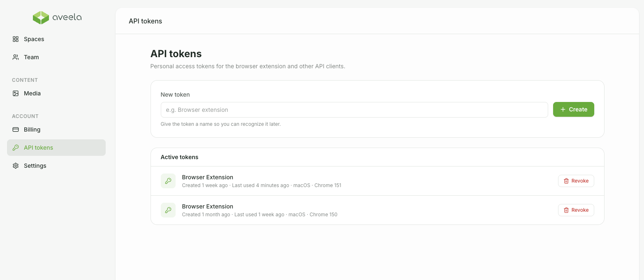
Task: Click the API tokens header bar title
Action: click(x=146, y=21)
